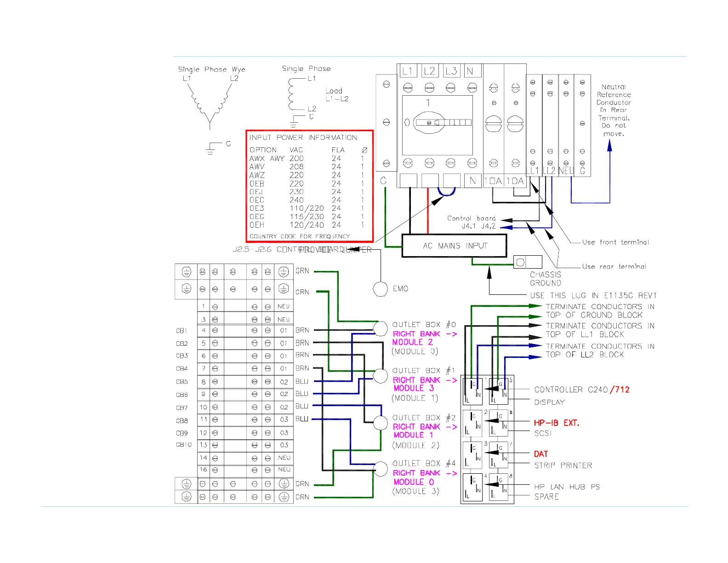
Task: Click outlet socket number 6 symbol
Action: (499, 423)
